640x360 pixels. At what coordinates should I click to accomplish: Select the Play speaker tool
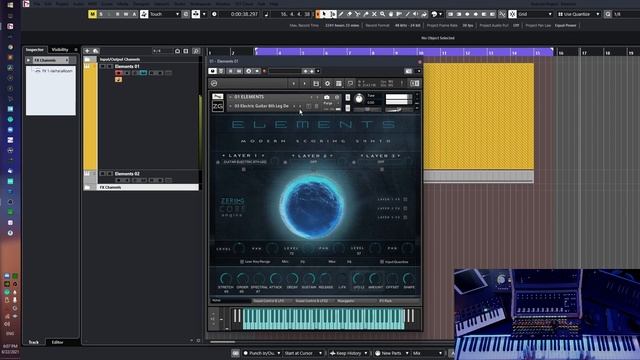416,14
